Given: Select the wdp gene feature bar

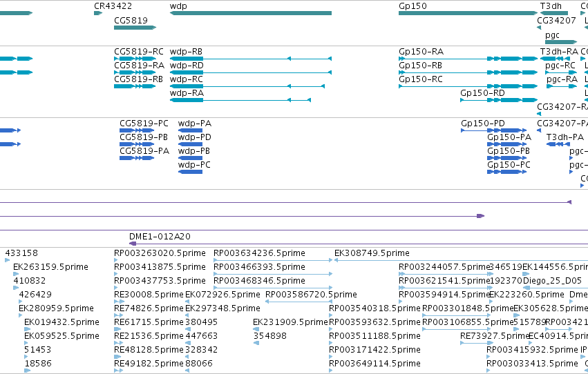Looking at the screenshot, I should pyautogui.click(x=251, y=13).
